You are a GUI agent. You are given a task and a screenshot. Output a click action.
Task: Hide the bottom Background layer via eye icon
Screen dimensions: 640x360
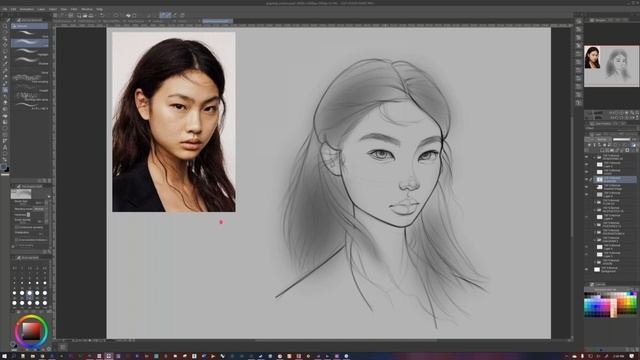click(x=587, y=270)
